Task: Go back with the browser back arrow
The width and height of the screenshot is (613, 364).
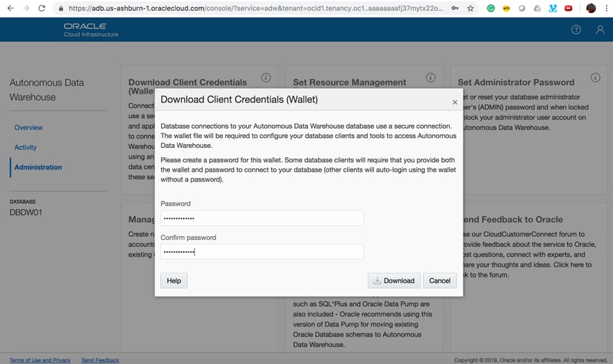Action: (x=11, y=8)
